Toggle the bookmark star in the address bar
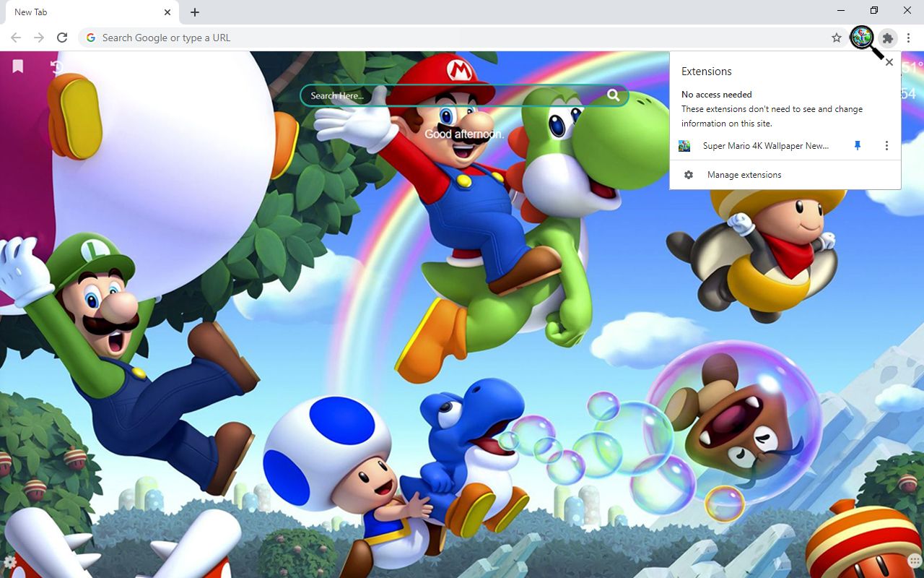This screenshot has height=578, width=924. (x=835, y=38)
